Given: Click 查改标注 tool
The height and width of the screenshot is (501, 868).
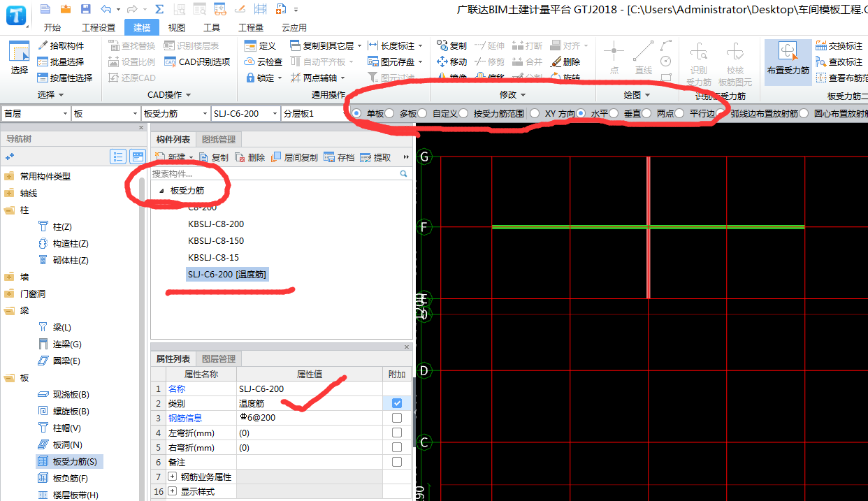Looking at the screenshot, I should [839, 61].
